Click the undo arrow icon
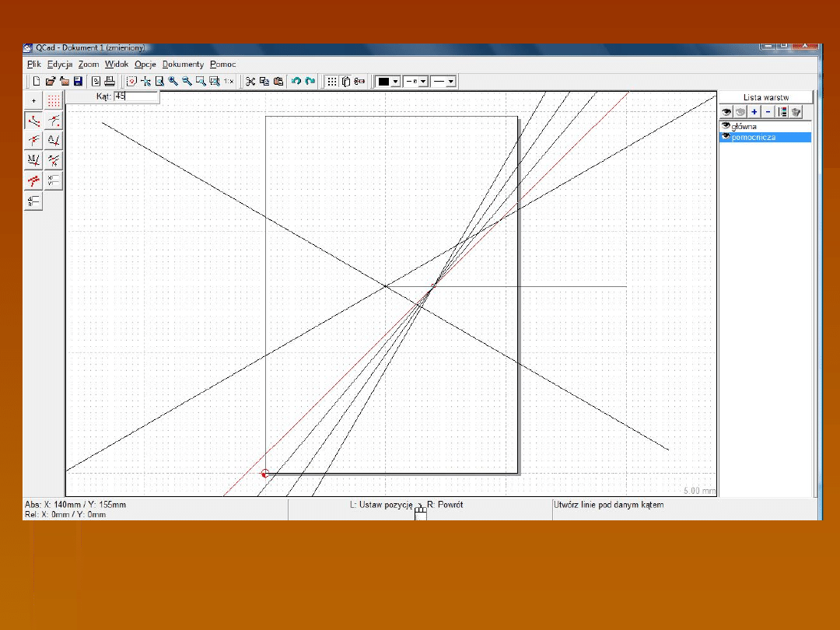Image resolution: width=840 pixels, height=630 pixels. [296, 81]
